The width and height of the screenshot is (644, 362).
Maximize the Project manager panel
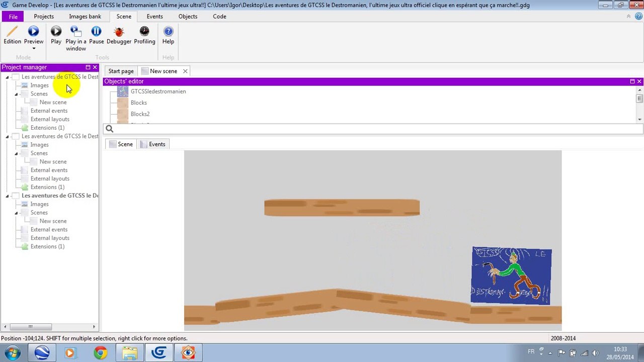[x=88, y=67]
